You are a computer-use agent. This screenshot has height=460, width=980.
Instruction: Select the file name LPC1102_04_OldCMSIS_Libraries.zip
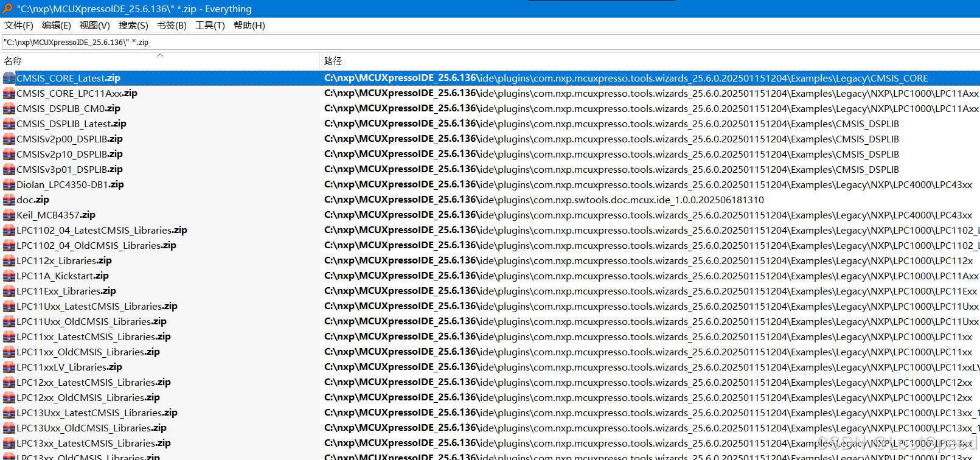tap(96, 246)
